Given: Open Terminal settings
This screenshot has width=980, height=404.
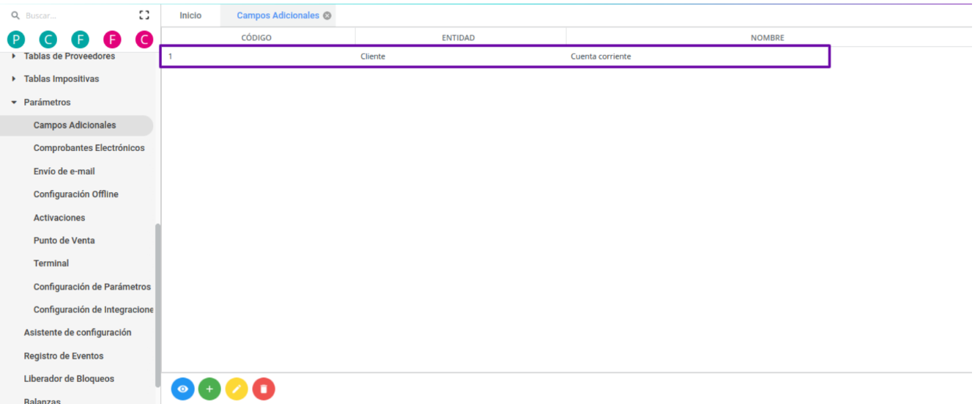Looking at the screenshot, I should (51, 263).
